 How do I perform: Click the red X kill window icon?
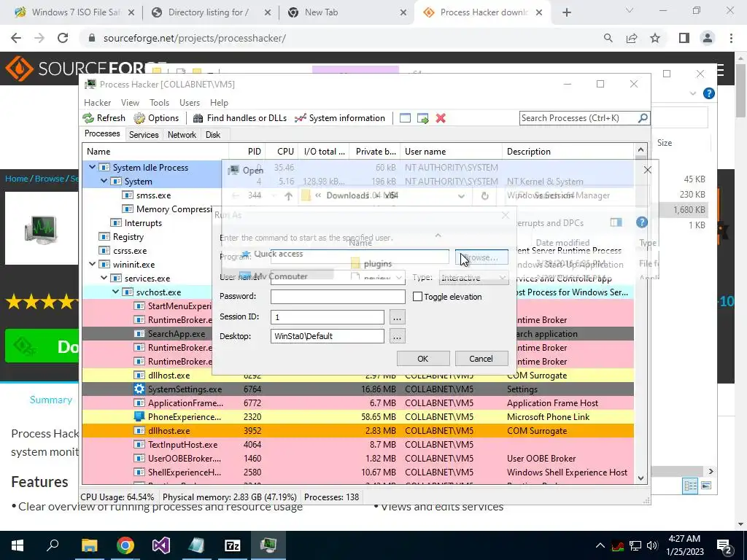coord(441,118)
